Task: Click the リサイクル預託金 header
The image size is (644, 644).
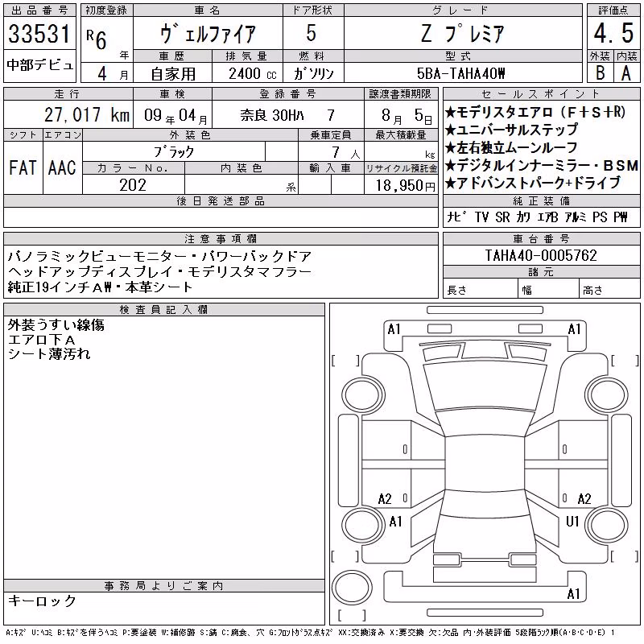Action: coord(401,167)
